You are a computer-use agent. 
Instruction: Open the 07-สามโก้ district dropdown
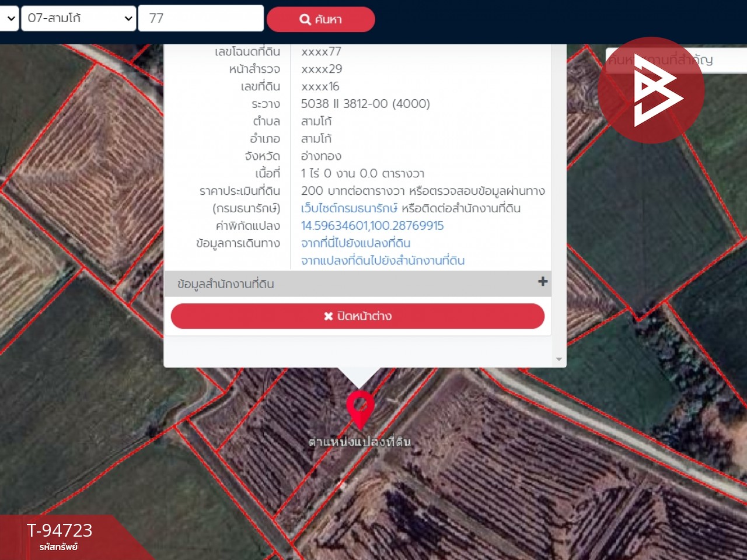point(79,18)
